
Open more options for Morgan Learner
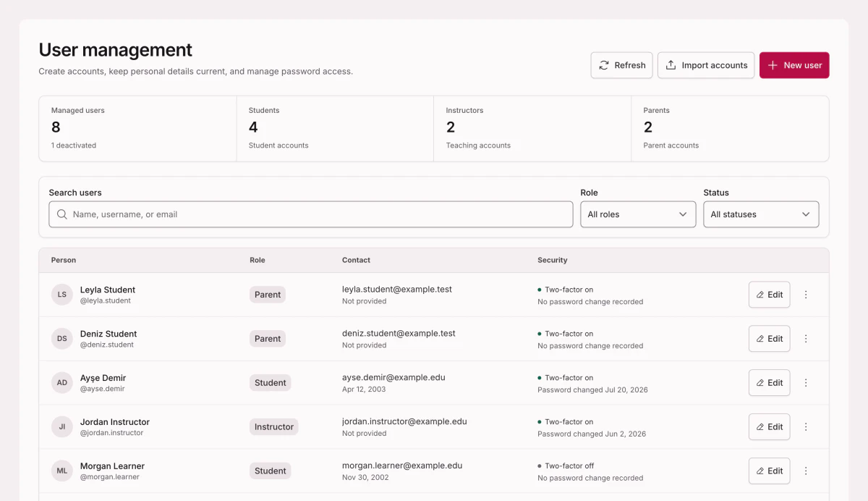(806, 471)
